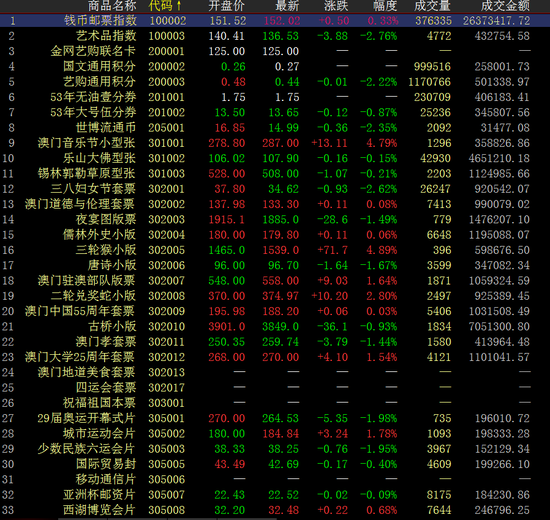The width and height of the screenshot is (550, 520).
Task: Select 二轮兑奖蛇小版 row
Action: click(275, 296)
